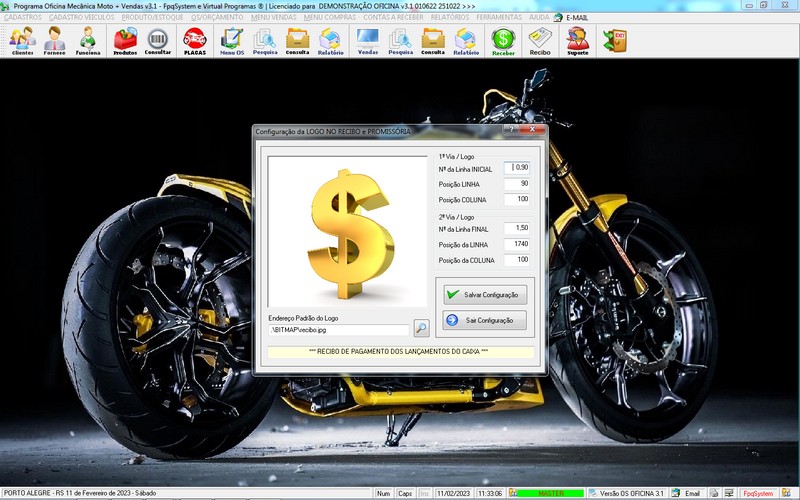Click the 2ª Via Posição da COLUNA field
The image size is (800, 500).
pos(517,260)
